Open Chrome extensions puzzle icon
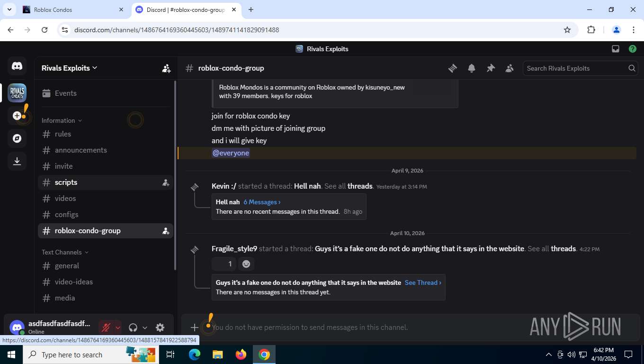Image resolution: width=644 pixels, height=364 pixels. click(x=591, y=30)
